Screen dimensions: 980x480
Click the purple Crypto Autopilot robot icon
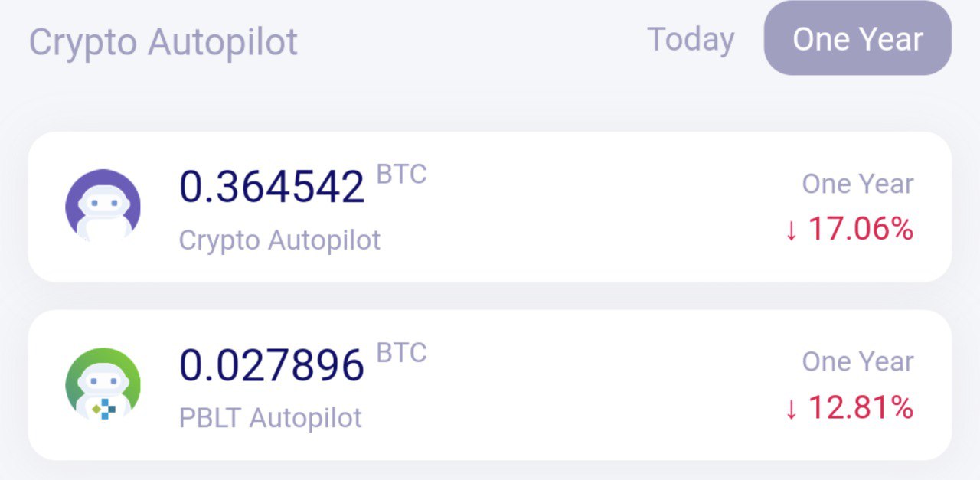103,207
